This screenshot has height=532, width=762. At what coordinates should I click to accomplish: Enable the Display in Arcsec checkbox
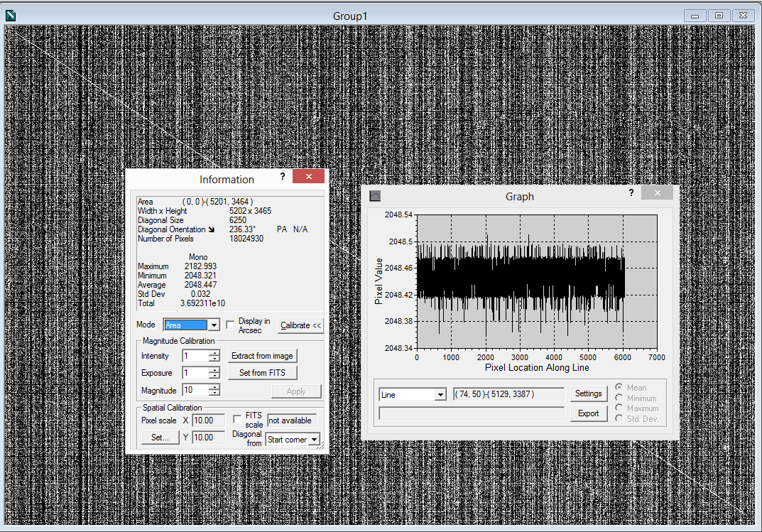click(230, 325)
